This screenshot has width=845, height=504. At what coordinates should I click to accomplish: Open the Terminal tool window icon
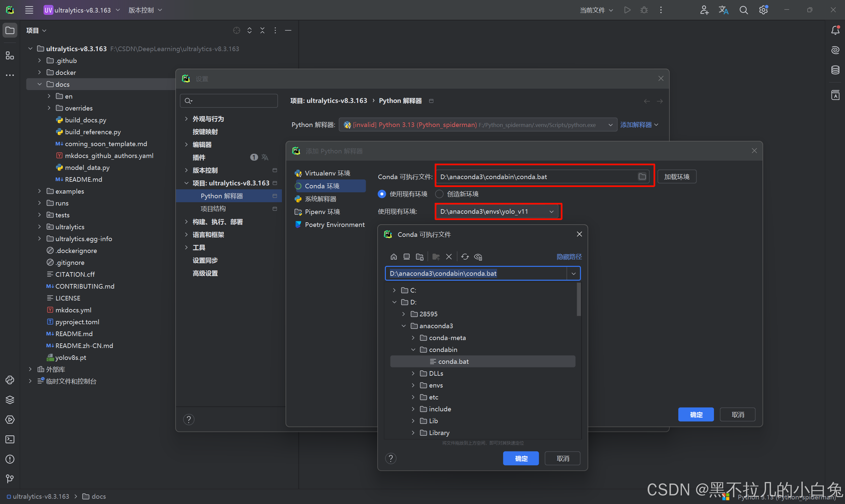[x=10, y=439]
